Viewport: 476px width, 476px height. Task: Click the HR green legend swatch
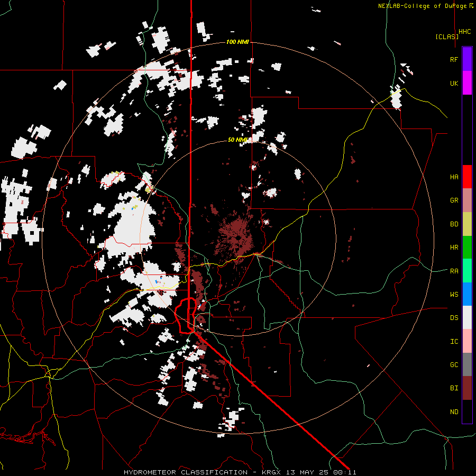tap(467, 248)
